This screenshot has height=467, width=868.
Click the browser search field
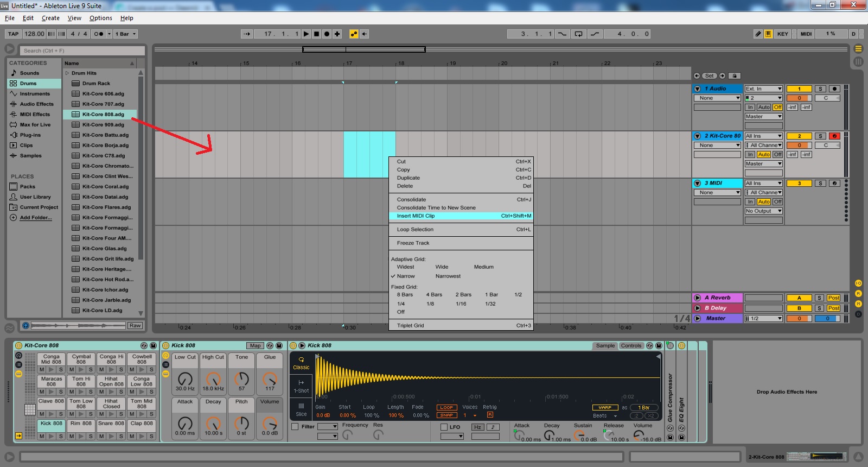click(x=82, y=51)
